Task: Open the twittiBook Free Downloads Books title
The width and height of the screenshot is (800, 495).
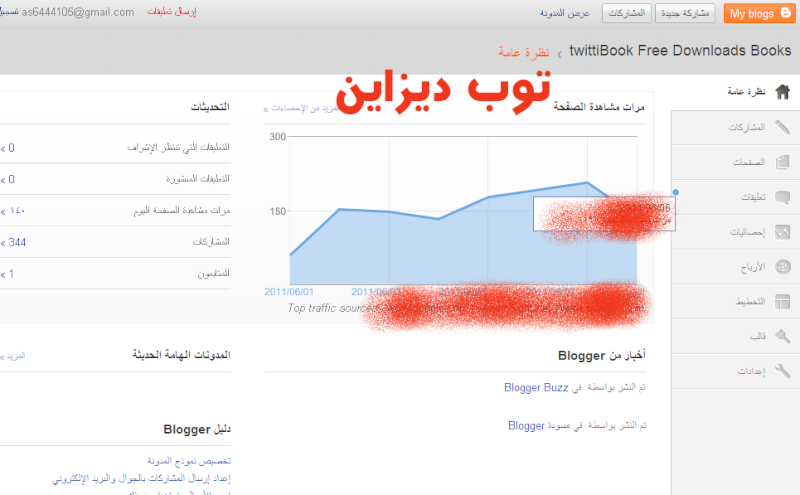Action: pyautogui.click(x=680, y=51)
